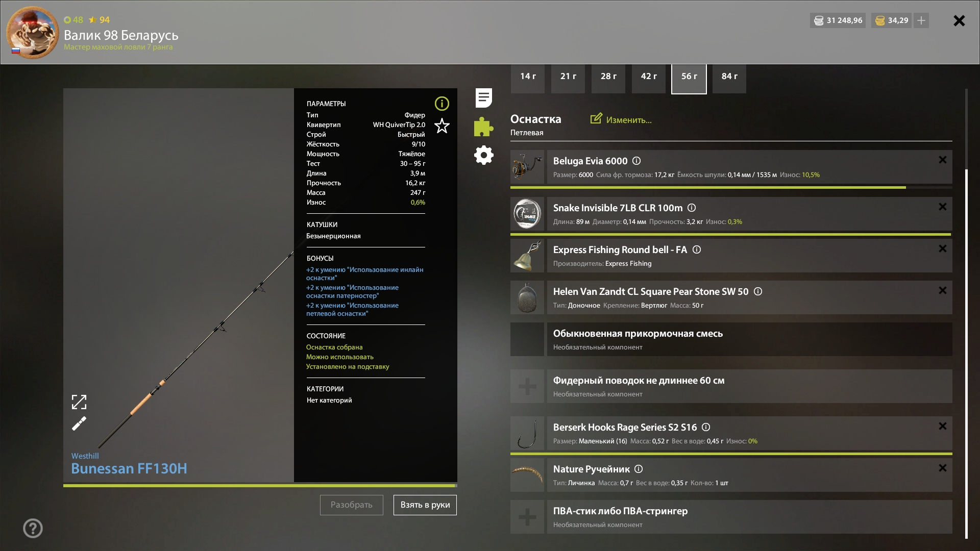Click the green puzzle piece icon

(x=483, y=127)
